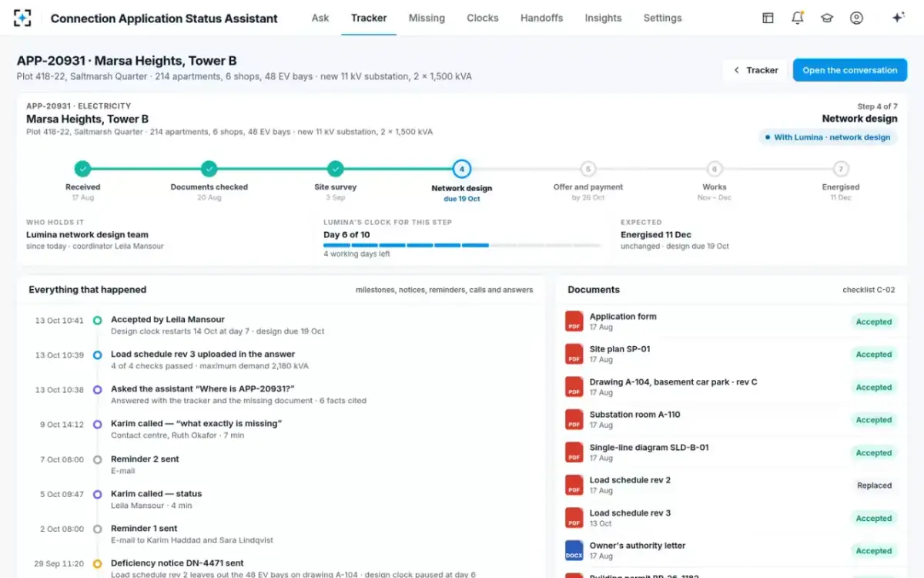Click the Lumina network design team holder text
Viewport: 924px width, 578px height.
pos(87,235)
